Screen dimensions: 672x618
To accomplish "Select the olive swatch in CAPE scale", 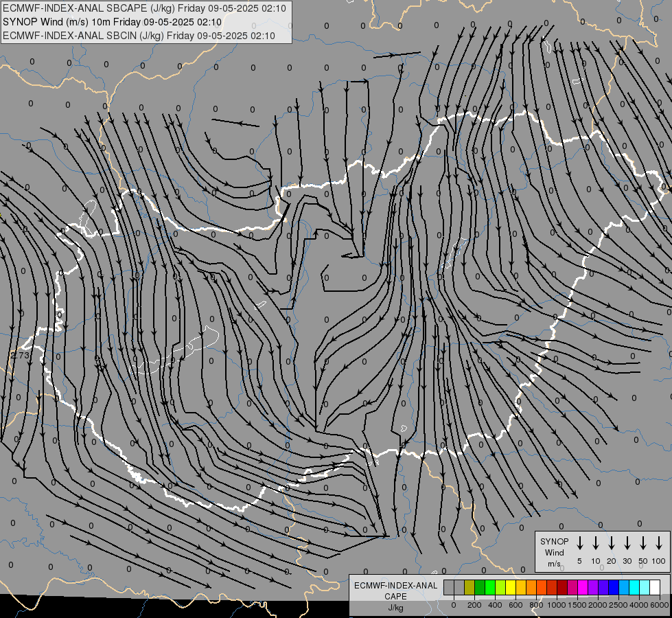I will tap(470, 588).
